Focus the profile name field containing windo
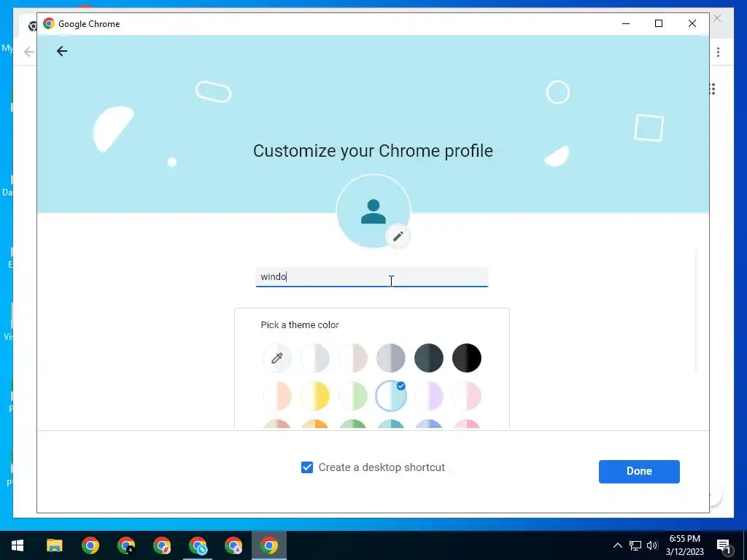 pos(372,277)
